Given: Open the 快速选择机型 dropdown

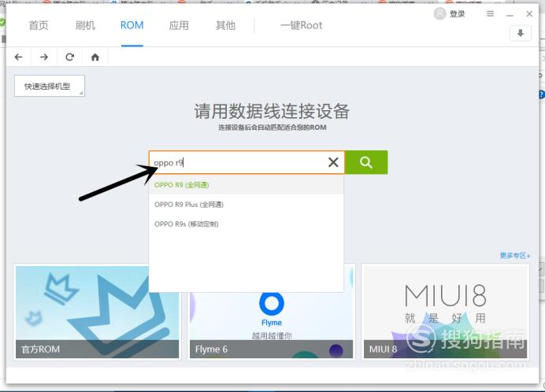Looking at the screenshot, I should click(50, 86).
